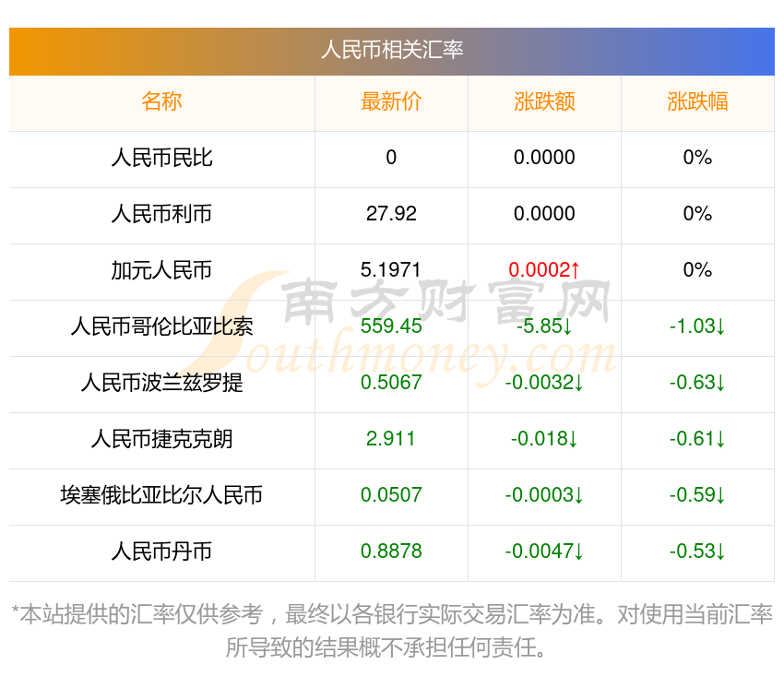Select the 人民币丹币 row name
Screen dimensions: 784x676
pos(161,551)
